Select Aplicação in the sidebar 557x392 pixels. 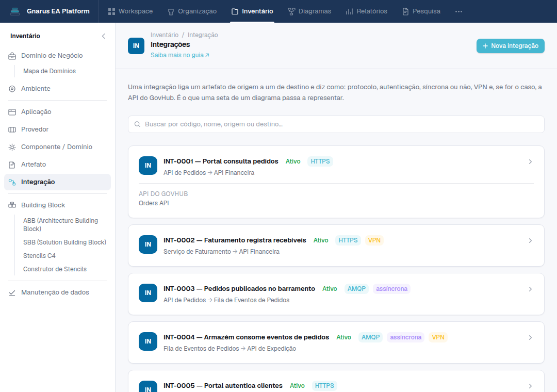(58, 112)
